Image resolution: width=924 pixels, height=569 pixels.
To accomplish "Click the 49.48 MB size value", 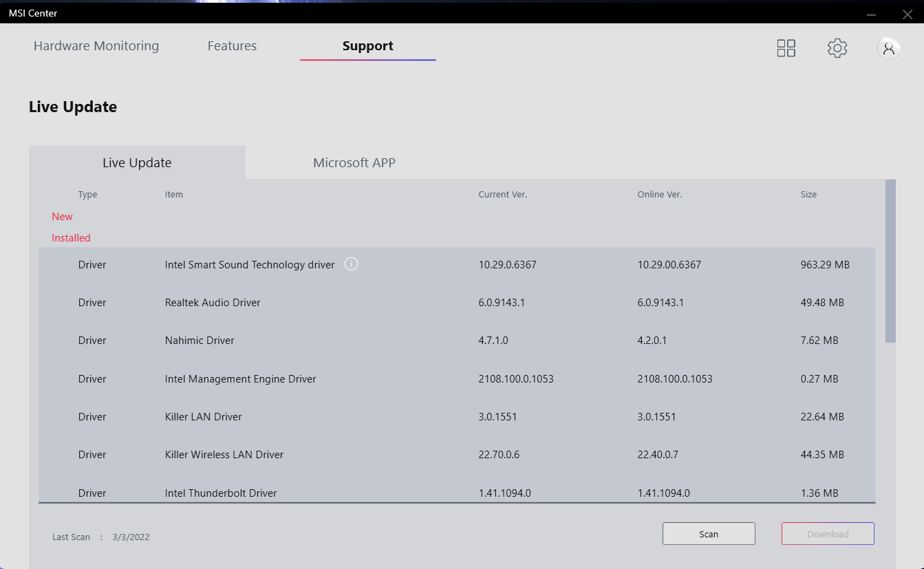I will pos(822,303).
